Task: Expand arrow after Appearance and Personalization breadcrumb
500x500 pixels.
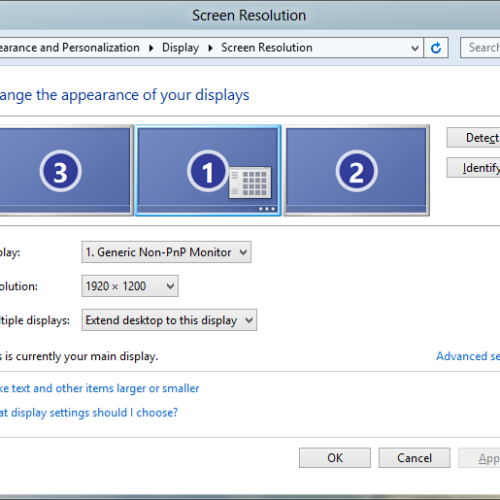Action: pyautogui.click(x=151, y=48)
